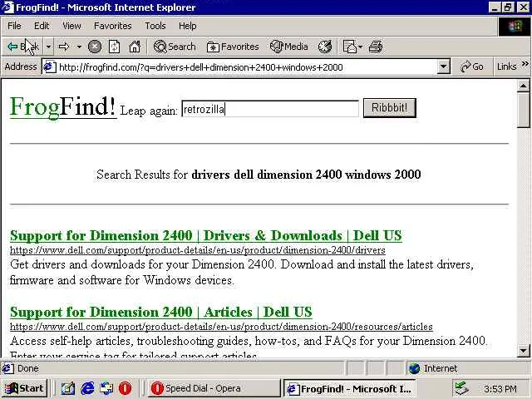532x399 pixels.
Task: Show the History pane icon
Action: coord(325,47)
